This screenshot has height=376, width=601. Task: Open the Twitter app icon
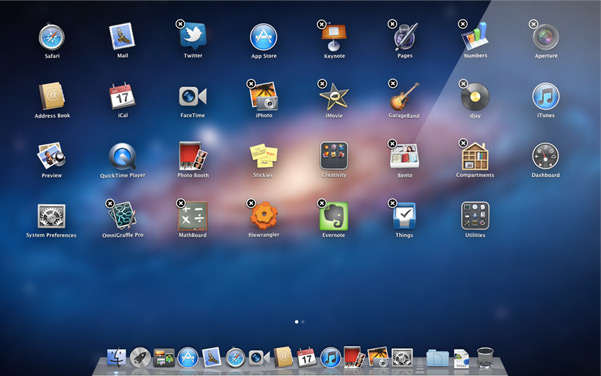click(x=193, y=36)
